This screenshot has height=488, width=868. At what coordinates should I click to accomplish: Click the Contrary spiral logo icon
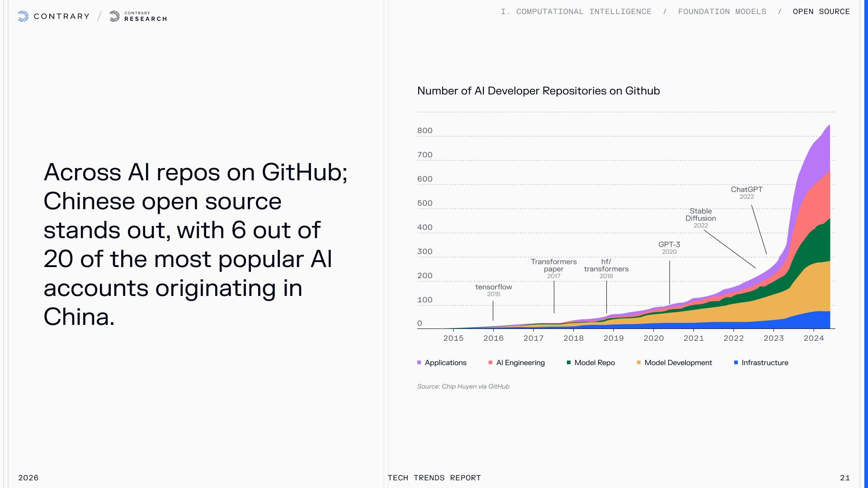click(x=23, y=17)
